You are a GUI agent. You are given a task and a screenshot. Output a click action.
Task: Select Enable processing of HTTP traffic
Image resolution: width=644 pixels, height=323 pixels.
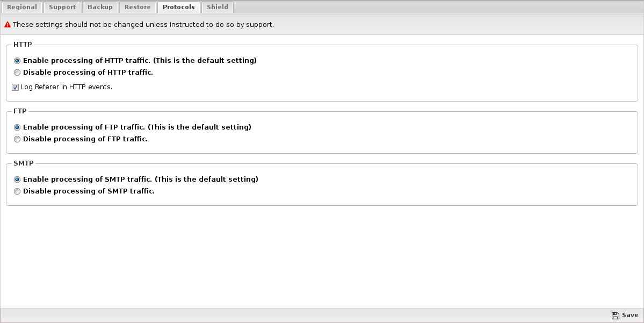(17, 61)
